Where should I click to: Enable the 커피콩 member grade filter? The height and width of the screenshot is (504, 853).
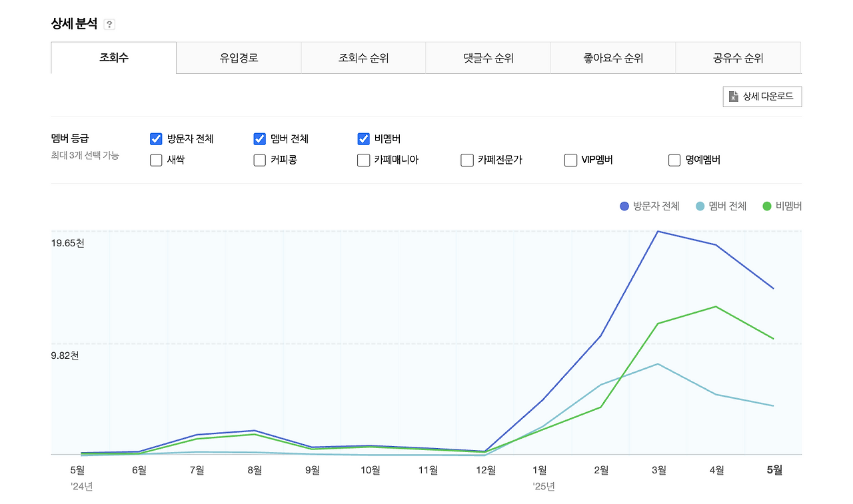pos(259,160)
